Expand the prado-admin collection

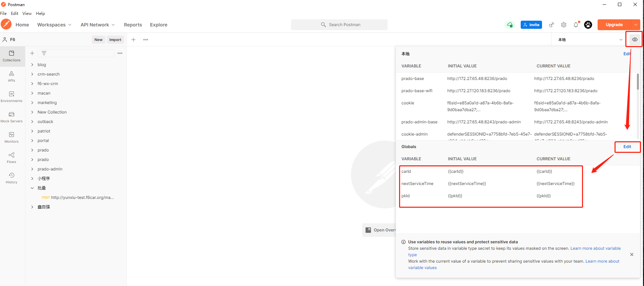coord(32,169)
